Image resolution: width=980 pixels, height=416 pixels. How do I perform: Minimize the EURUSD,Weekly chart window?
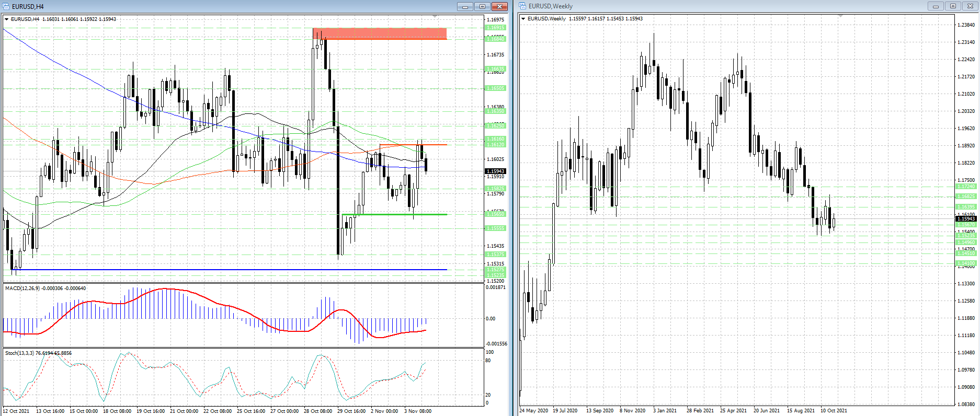[x=936, y=6]
